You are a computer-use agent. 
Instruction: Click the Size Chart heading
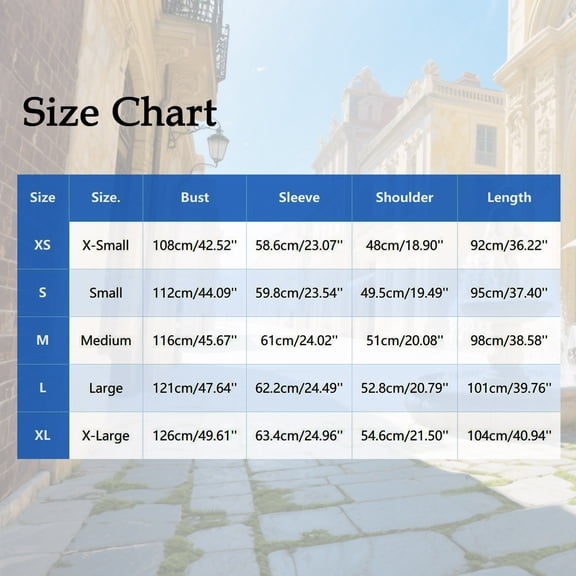point(119,112)
